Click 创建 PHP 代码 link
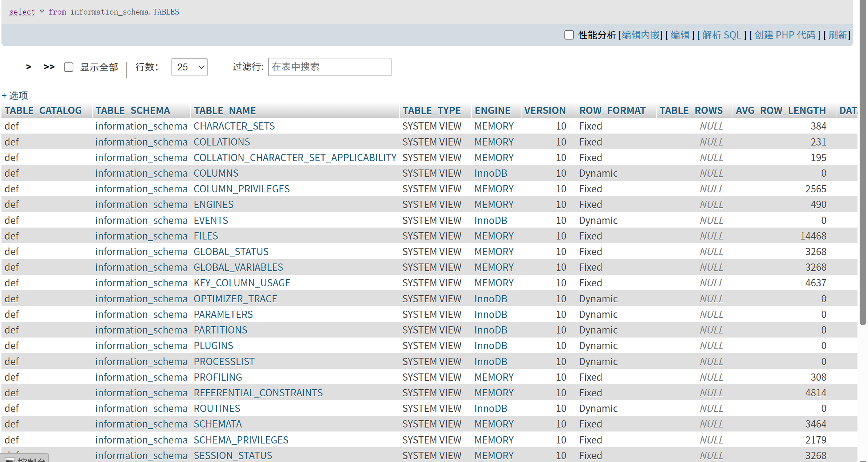Image resolution: width=868 pixels, height=462 pixels. [x=785, y=35]
